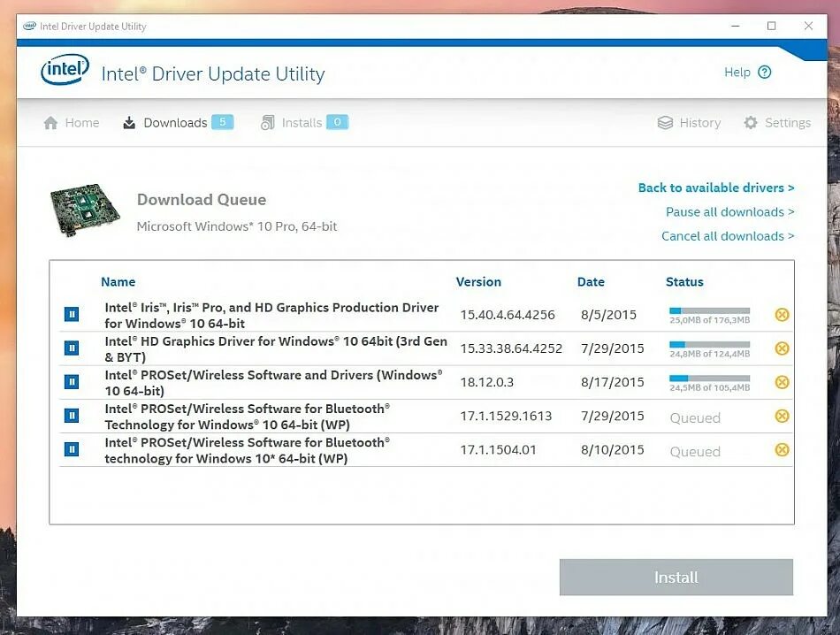Click the Downloads count badge showing 5
The height and width of the screenshot is (635, 840).
click(222, 122)
